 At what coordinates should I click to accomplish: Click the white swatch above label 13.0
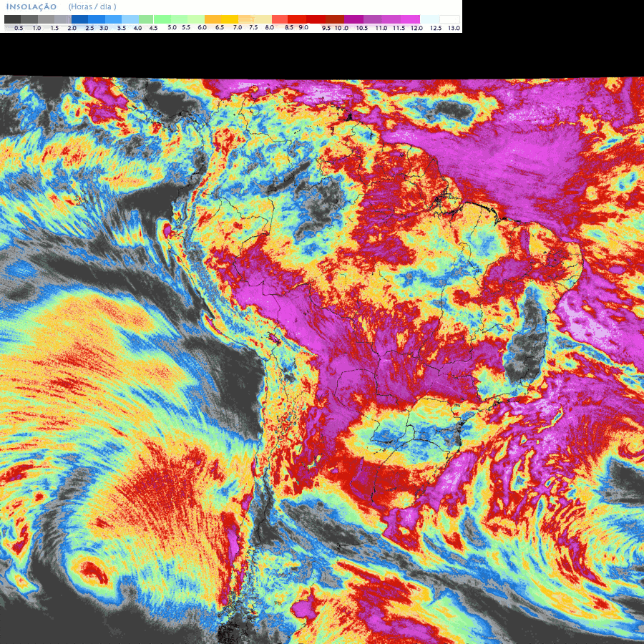click(450, 19)
